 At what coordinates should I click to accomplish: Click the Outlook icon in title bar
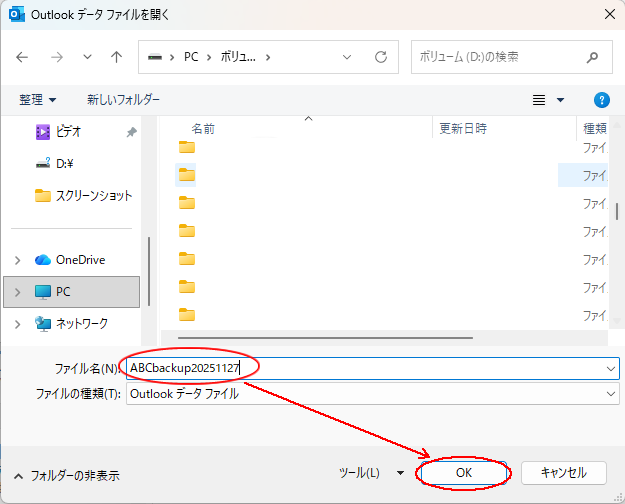tap(16, 15)
